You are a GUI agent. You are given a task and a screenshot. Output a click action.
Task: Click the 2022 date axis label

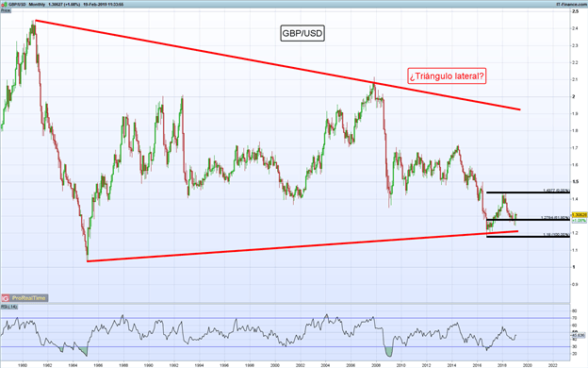552,364
